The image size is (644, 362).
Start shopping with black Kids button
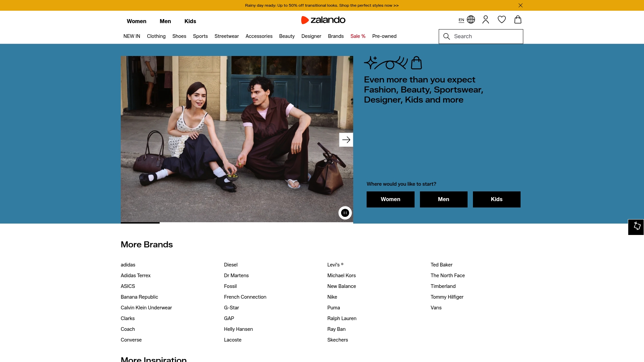(497, 199)
